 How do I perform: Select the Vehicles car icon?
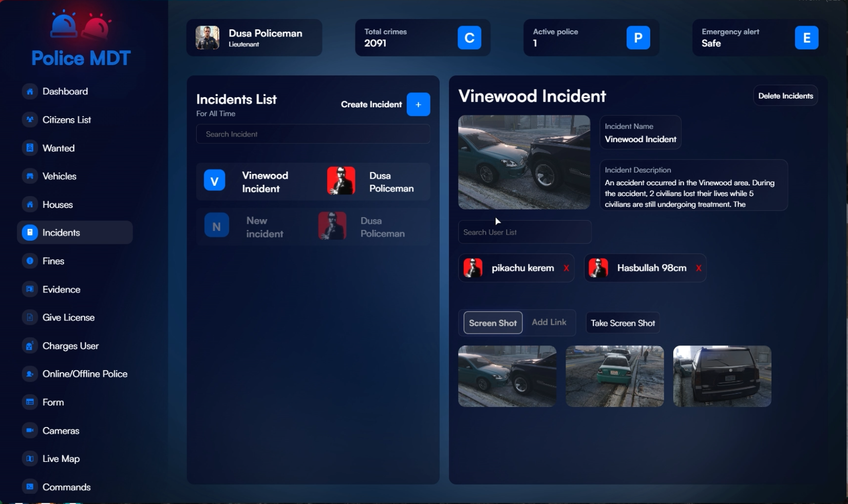(30, 176)
